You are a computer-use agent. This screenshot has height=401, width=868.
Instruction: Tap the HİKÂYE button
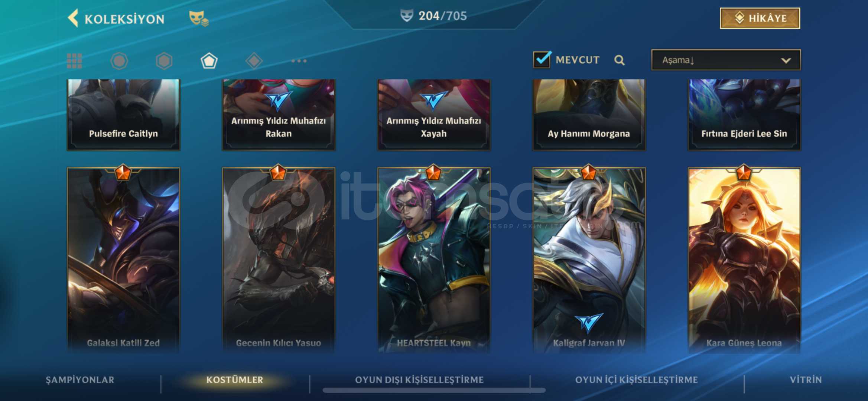click(x=760, y=18)
